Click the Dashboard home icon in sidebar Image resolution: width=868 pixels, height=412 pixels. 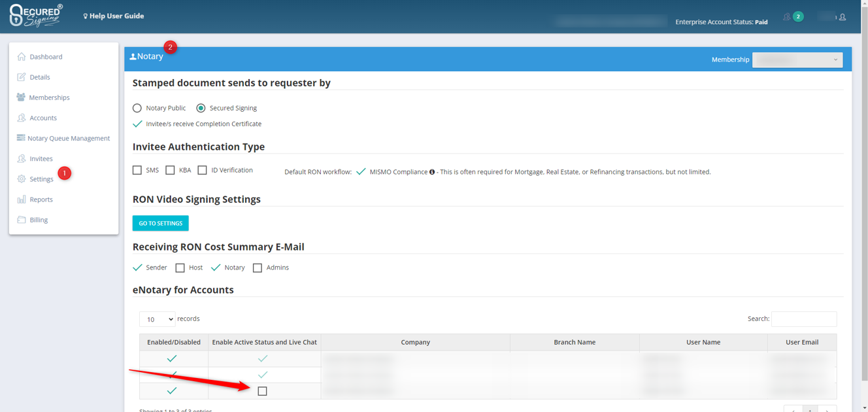coord(22,57)
